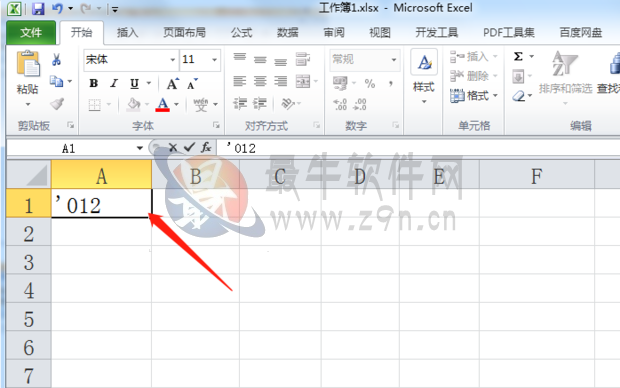Expand the font size 11 dropdown
The image size is (620, 388).
[x=214, y=60]
